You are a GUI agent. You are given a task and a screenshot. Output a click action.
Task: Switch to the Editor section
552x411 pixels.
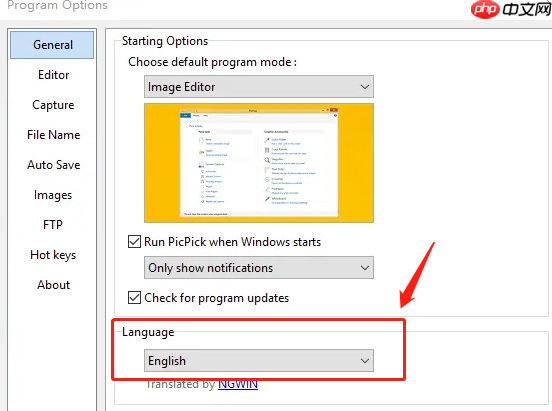(54, 75)
